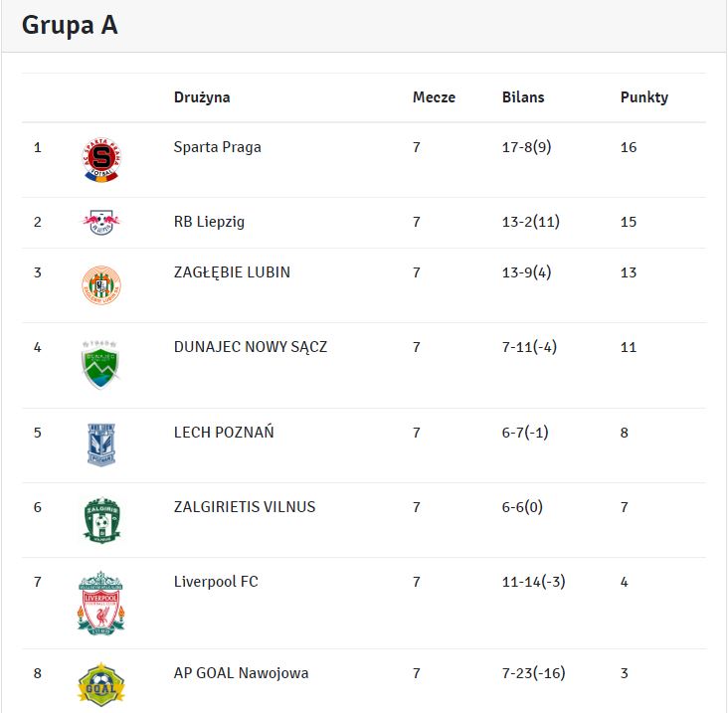Click the Dunajec Nowy Sącz crest
Screen dimensions: 728x713
[x=101, y=365]
